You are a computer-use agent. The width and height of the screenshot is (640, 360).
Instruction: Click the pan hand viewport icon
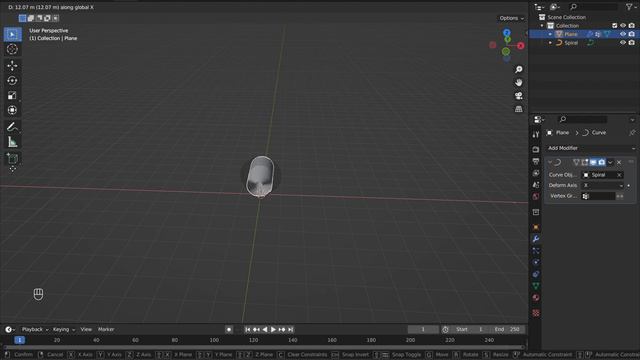[x=518, y=83]
